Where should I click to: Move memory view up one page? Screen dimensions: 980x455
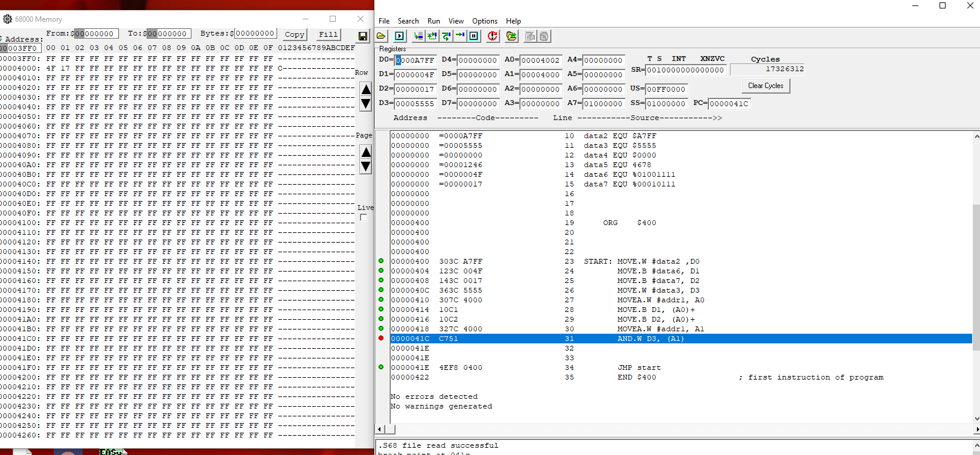tap(365, 152)
